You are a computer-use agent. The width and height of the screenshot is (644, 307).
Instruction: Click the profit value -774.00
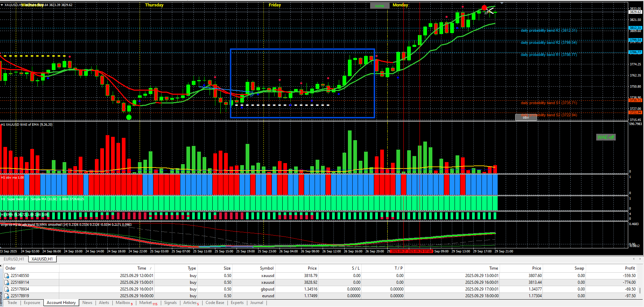coord(629,282)
